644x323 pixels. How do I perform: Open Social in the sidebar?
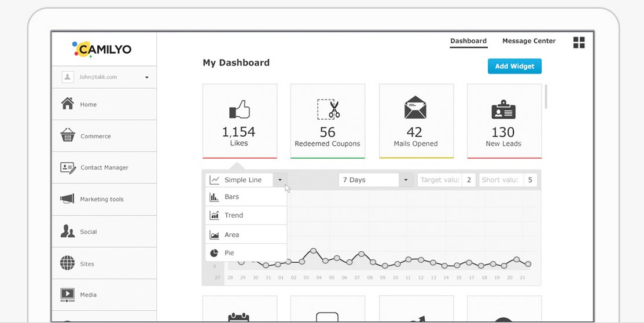tap(104, 232)
